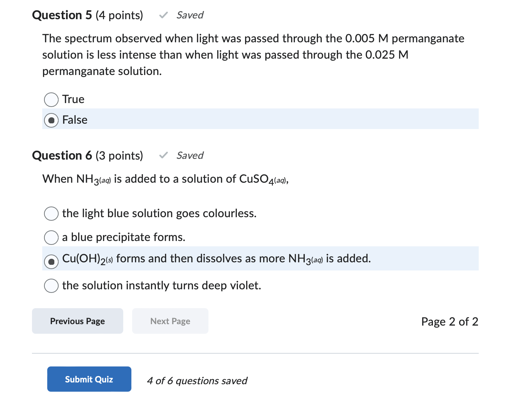Viewport: 532px width, 402px height.
Task: Select the True option for Question 5
Action: tap(51, 100)
